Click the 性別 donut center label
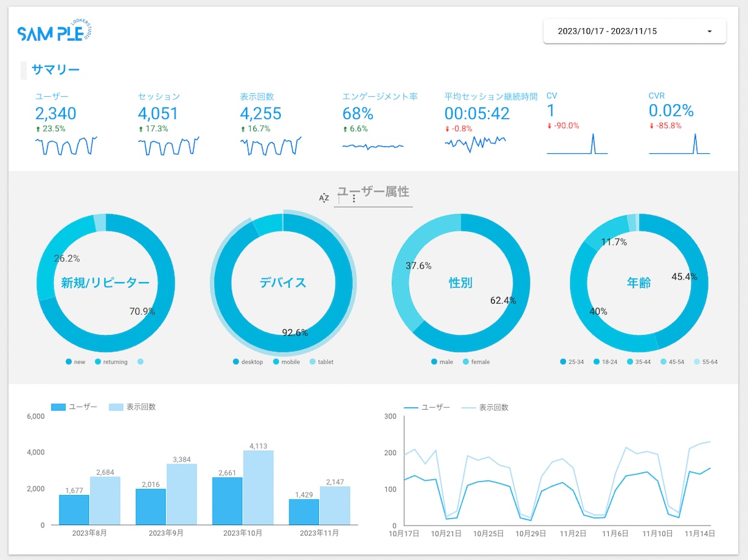 tap(461, 283)
